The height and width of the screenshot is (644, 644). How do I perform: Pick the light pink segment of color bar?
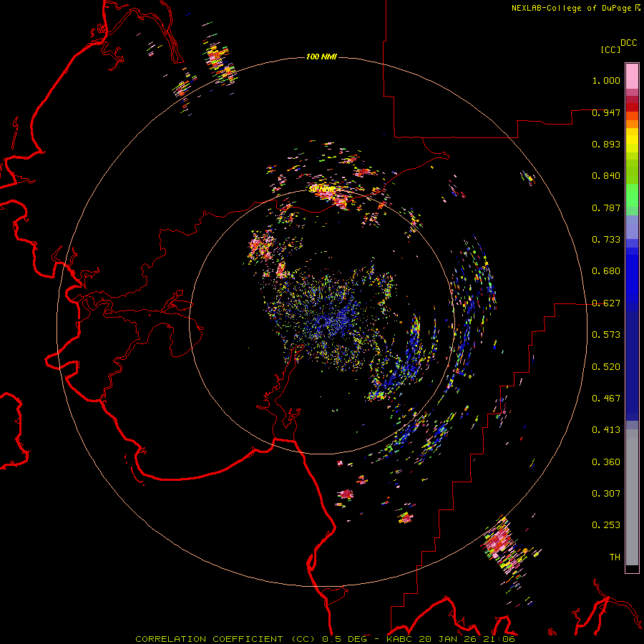pos(632,76)
